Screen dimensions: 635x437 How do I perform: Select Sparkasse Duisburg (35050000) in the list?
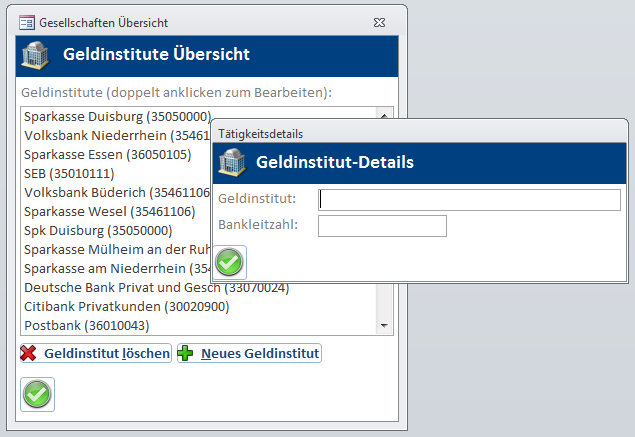[x=117, y=117]
